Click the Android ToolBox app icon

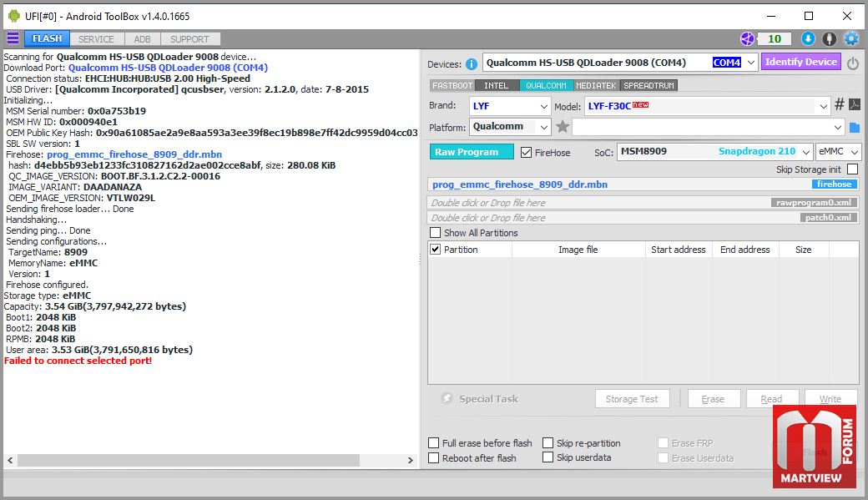(14, 16)
